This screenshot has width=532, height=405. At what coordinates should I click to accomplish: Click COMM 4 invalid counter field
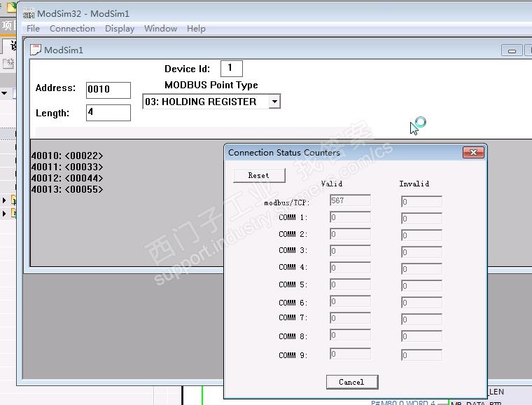click(421, 269)
